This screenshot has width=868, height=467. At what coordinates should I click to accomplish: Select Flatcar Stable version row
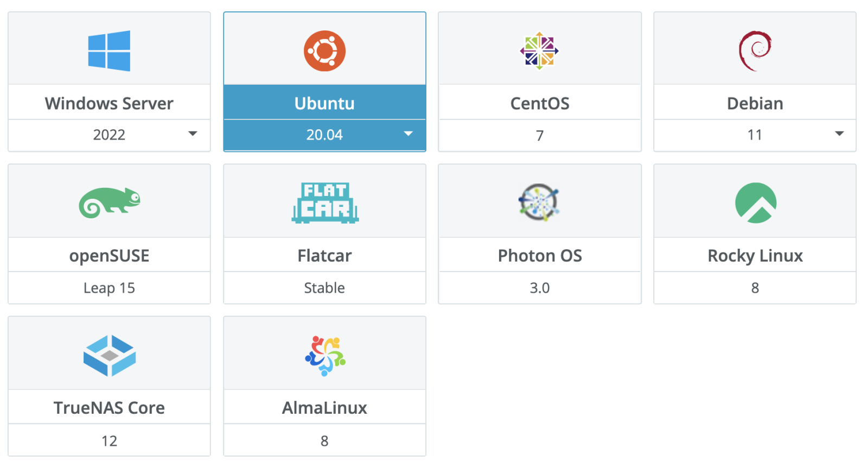click(x=324, y=288)
